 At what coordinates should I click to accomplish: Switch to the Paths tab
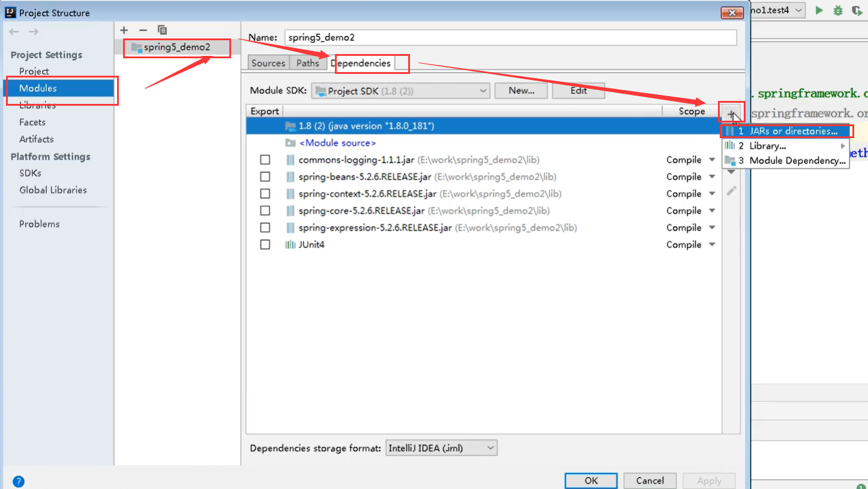[308, 63]
